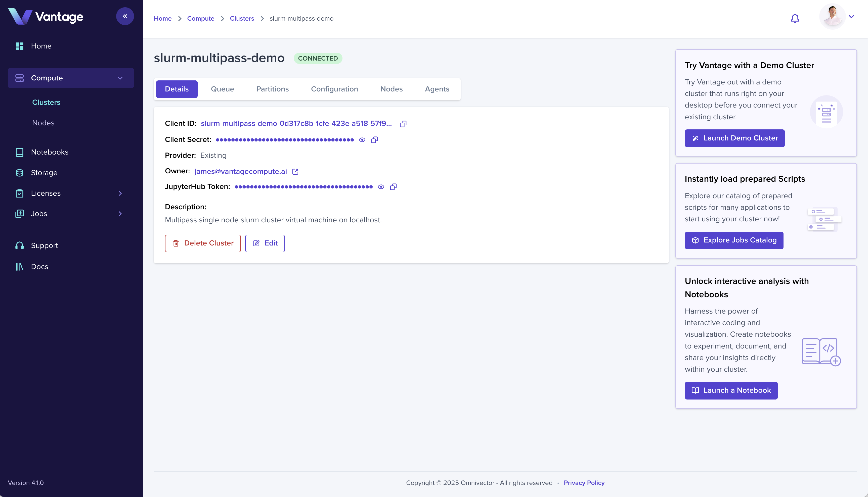Click Clusters breadcrumb link
This screenshot has width=868, height=497.
point(242,18)
